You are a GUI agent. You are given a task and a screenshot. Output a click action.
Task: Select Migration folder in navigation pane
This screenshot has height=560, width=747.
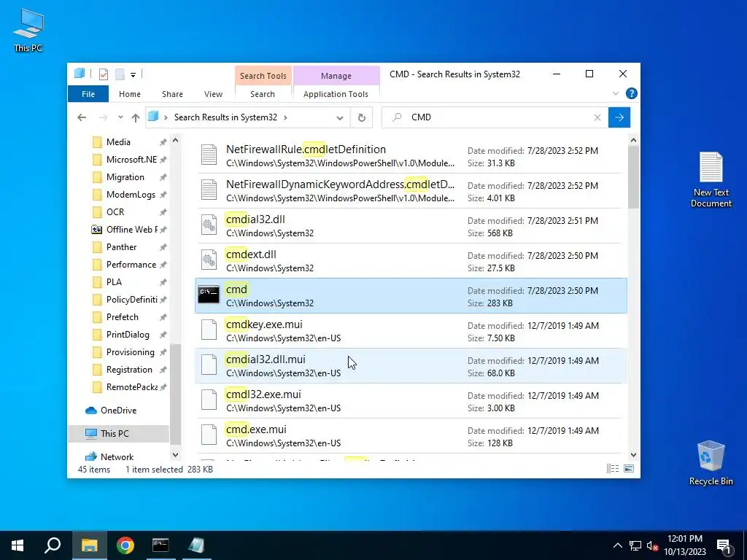(125, 177)
